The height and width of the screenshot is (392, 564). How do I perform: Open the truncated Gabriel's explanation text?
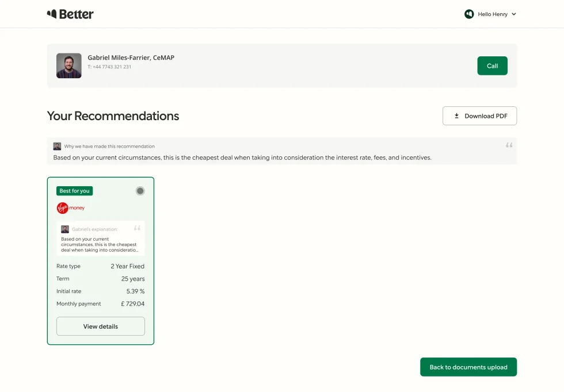click(100, 244)
